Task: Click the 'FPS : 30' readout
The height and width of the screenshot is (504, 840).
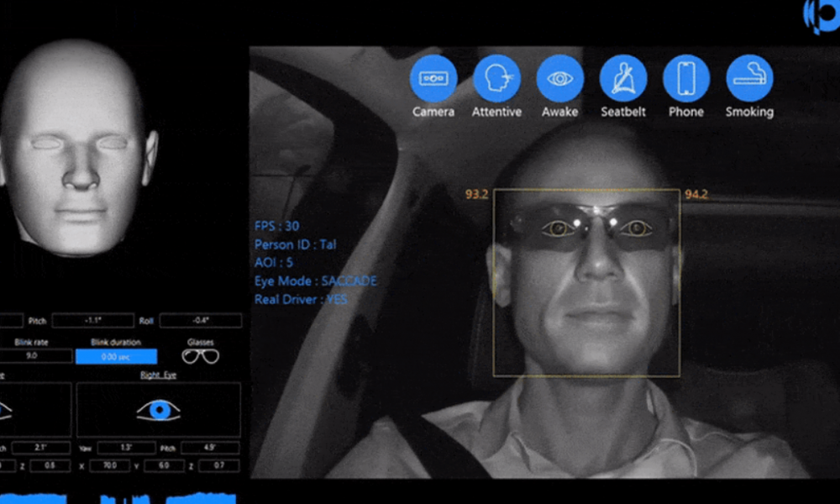Action: pos(276,226)
